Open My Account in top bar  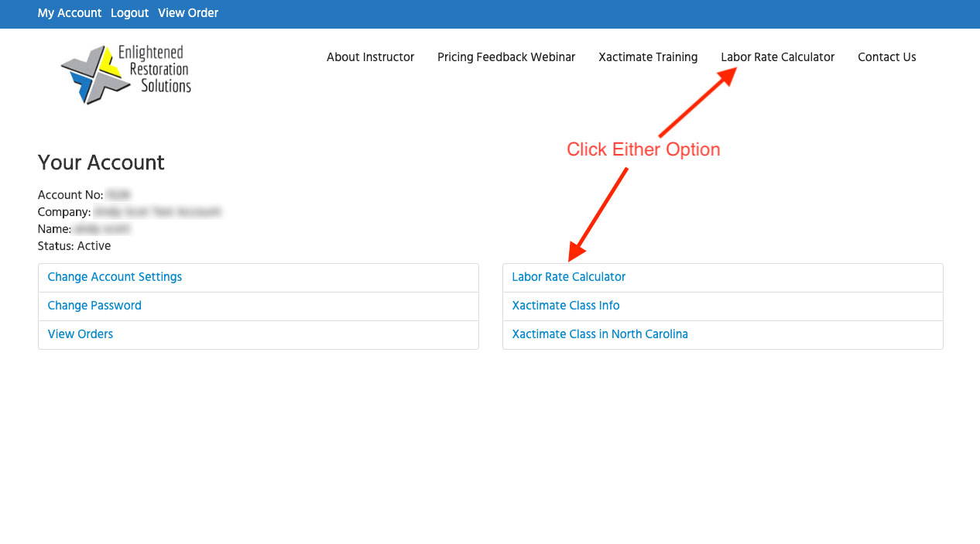click(x=70, y=13)
